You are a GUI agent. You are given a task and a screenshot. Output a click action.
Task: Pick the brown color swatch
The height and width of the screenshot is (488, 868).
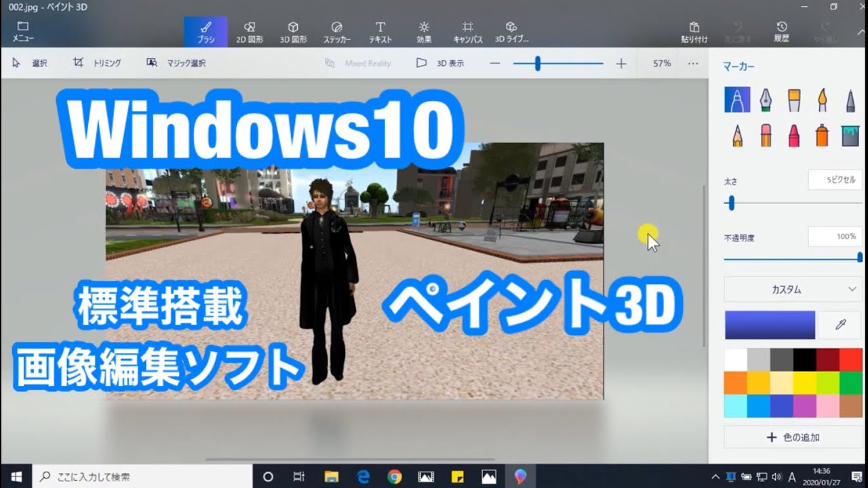coord(851,405)
